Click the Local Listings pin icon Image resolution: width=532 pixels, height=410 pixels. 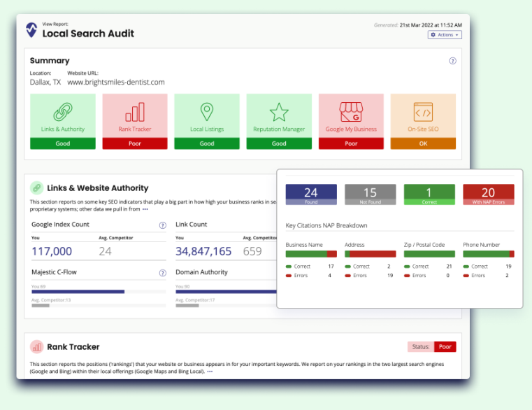point(207,112)
